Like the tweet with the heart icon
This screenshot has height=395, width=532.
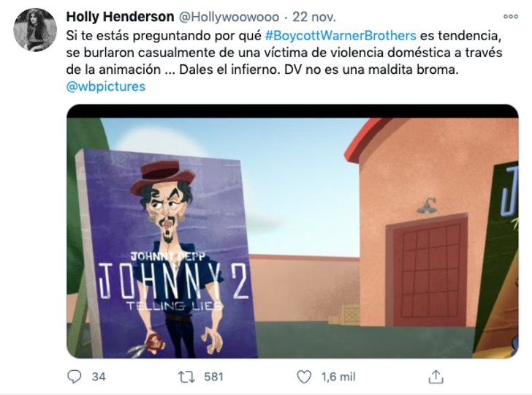tap(304, 377)
